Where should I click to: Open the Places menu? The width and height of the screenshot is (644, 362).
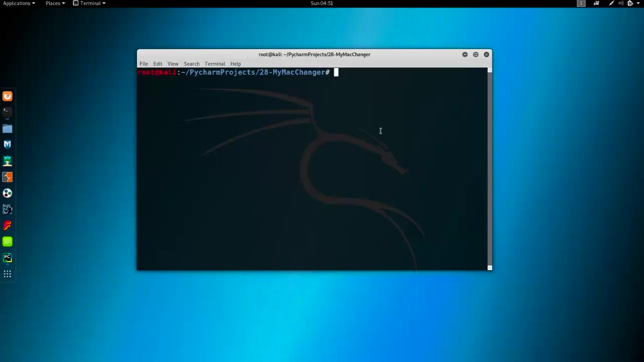pos(55,3)
